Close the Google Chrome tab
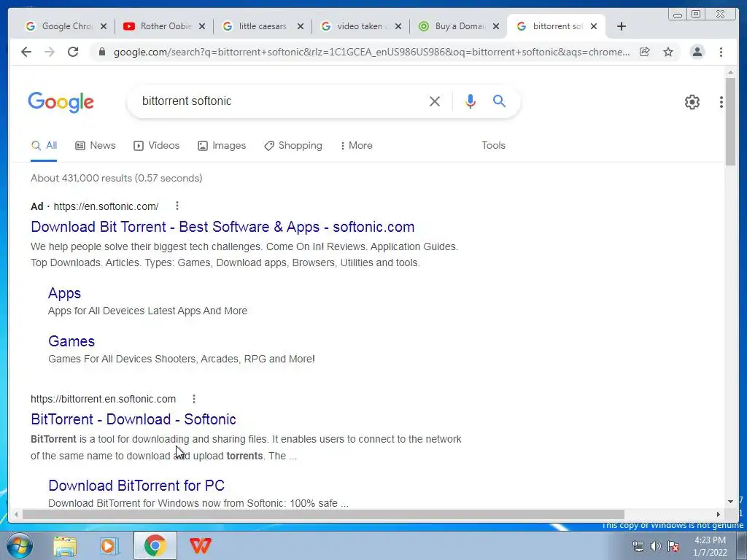747x560 pixels. 104,26
